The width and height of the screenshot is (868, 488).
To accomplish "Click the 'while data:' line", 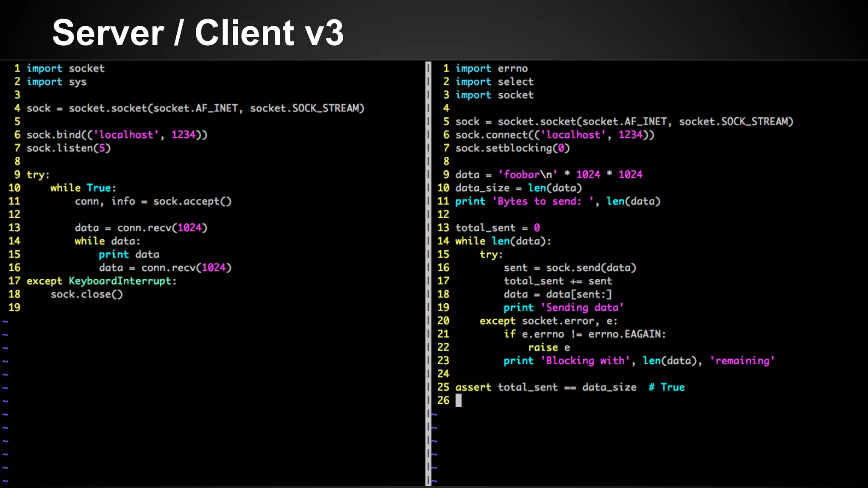I will click(x=108, y=241).
